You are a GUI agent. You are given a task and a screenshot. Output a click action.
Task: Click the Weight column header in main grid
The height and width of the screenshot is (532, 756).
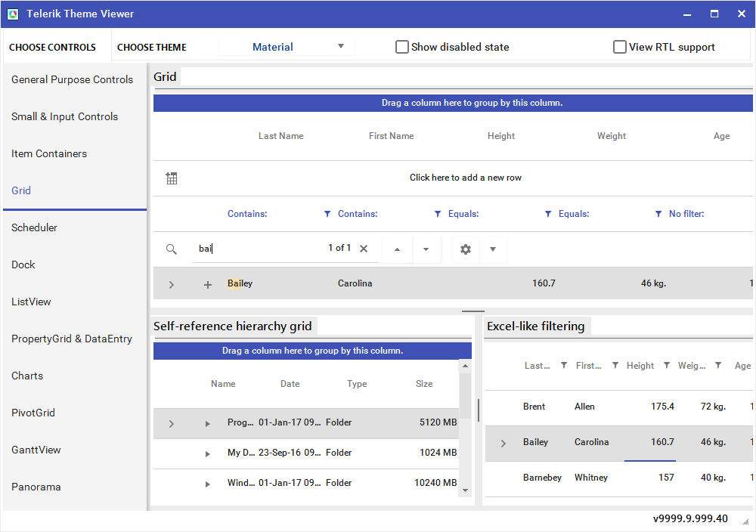[x=612, y=136]
